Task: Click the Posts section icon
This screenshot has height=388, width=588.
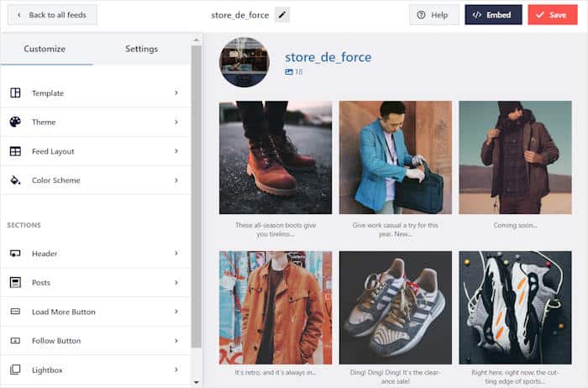Action: (x=15, y=282)
